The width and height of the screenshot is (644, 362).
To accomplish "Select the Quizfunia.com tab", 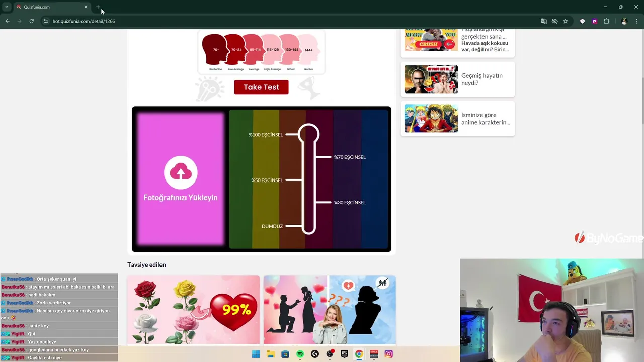I will point(52,7).
